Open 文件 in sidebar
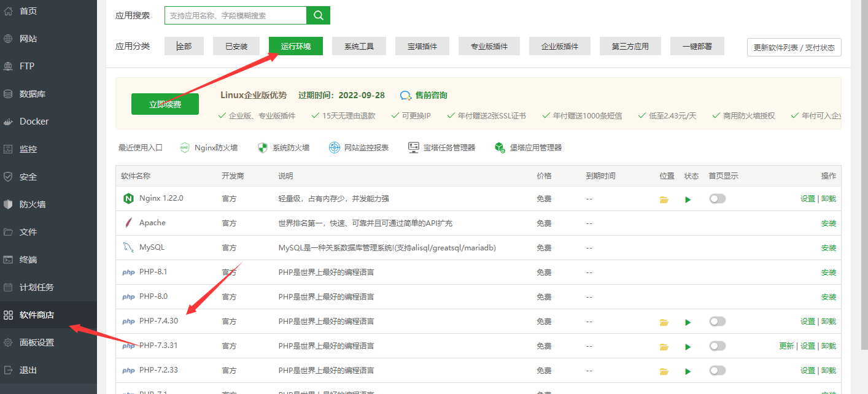The image size is (868, 394). (x=48, y=232)
